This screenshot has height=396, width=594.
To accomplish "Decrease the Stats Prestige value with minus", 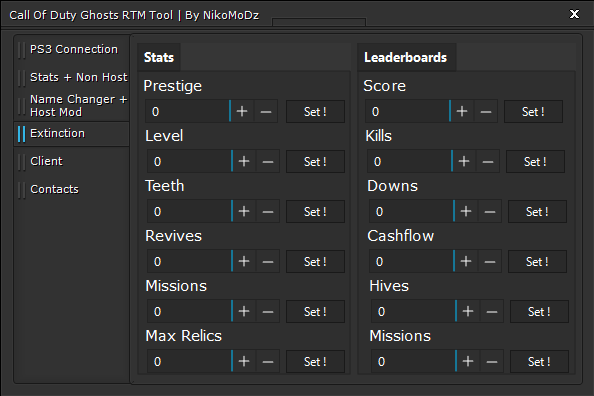I will click(266, 111).
